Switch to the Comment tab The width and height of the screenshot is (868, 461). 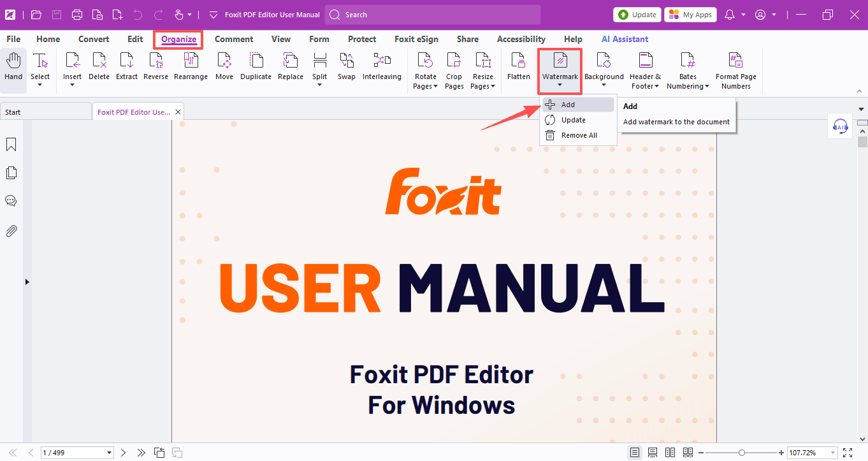pyautogui.click(x=234, y=39)
